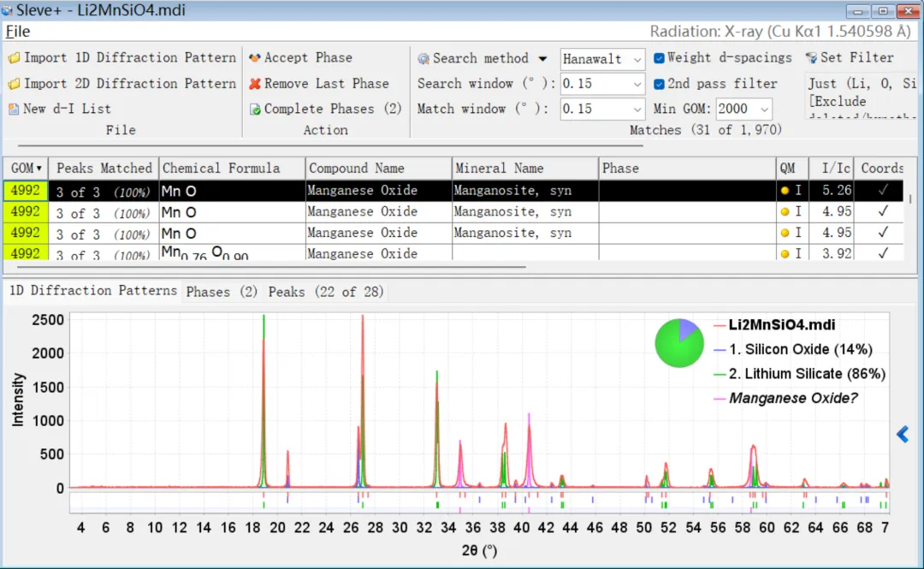Click the Mineral Name column header
The image size is (924, 569).
point(525,168)
